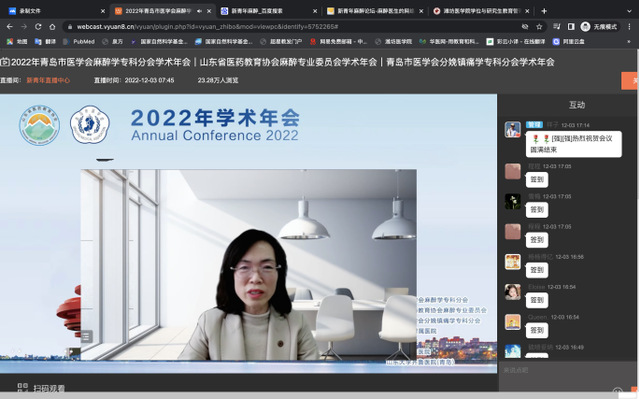Open Chrome's three-dot menu

point(629,26)
